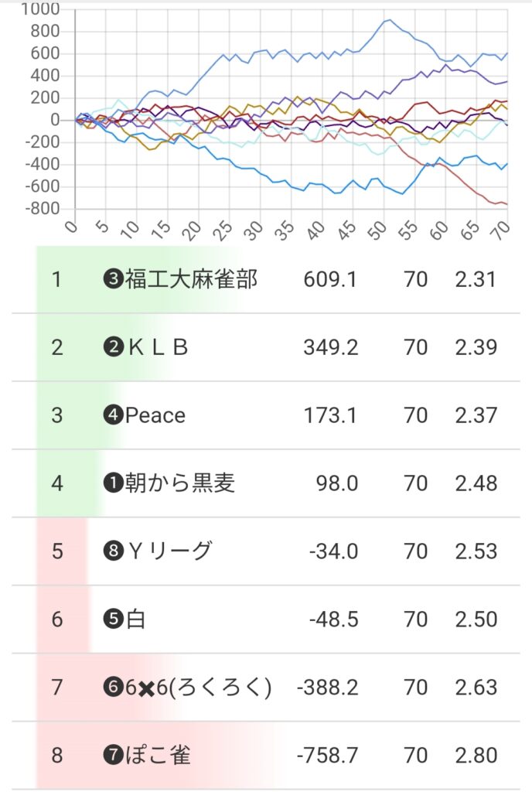Click the -758.7 score value

(327, 755)
